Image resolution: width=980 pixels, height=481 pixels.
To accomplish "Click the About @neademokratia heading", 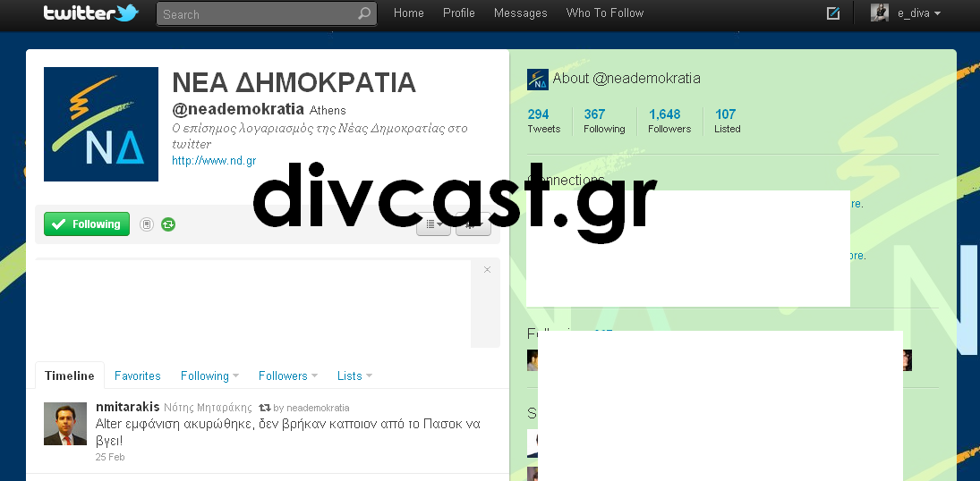I will pyautogui.click(x=626, y=79).
